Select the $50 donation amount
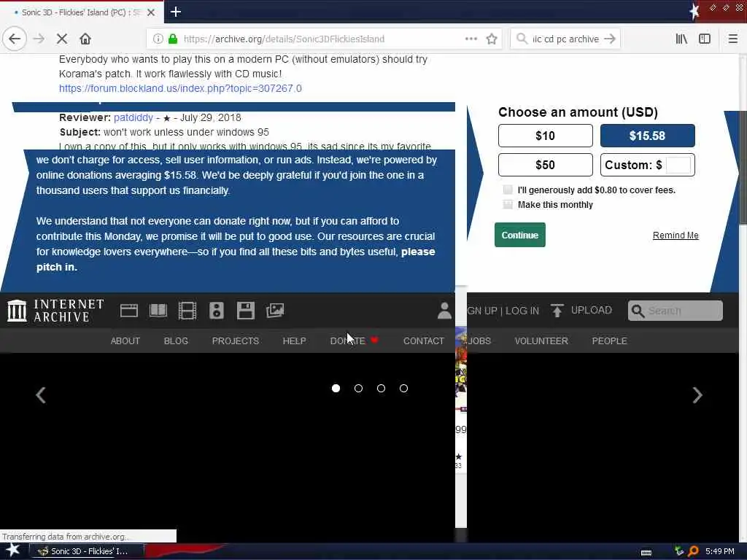747x560 pixels. pos(546,165)
